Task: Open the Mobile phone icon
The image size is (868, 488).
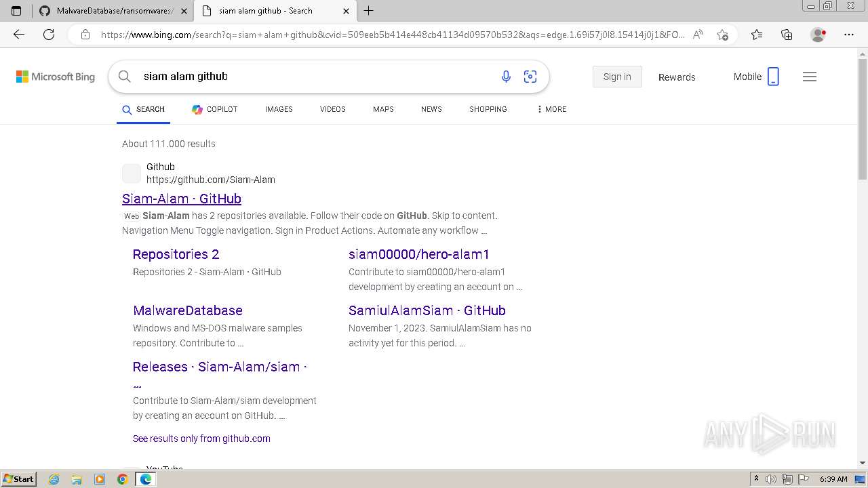Action: 773,77
